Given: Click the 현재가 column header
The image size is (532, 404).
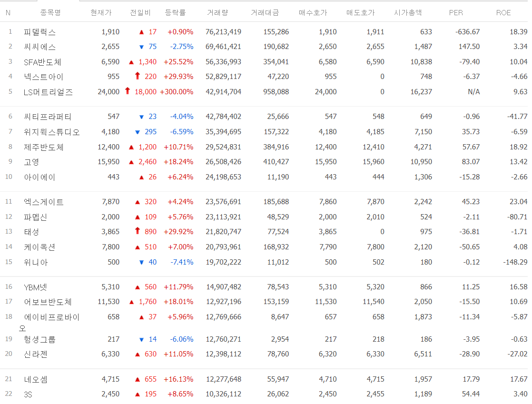Looking at the screenshot, I should (x=101, y=13).
